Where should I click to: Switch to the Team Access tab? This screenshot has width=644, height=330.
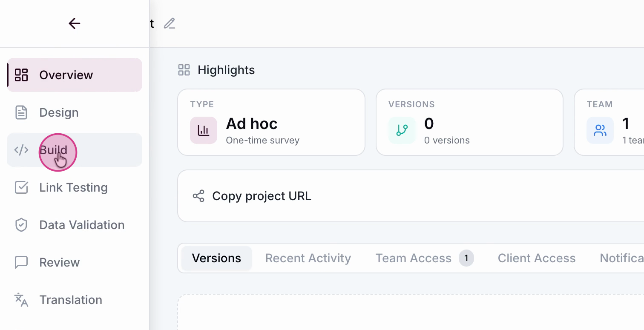pos(413,258)
